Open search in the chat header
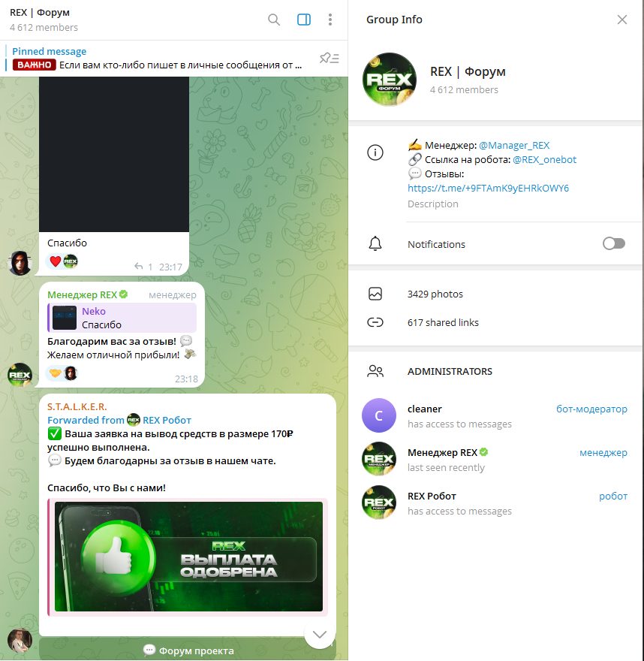The image size is (644, 661). point(274,20)
